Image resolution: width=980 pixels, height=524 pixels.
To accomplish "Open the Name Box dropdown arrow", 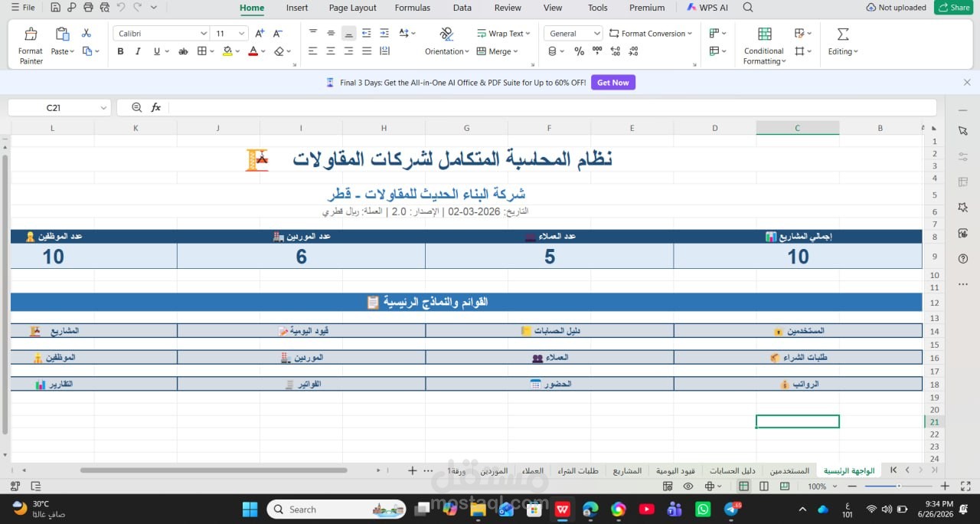I will 103,108.
